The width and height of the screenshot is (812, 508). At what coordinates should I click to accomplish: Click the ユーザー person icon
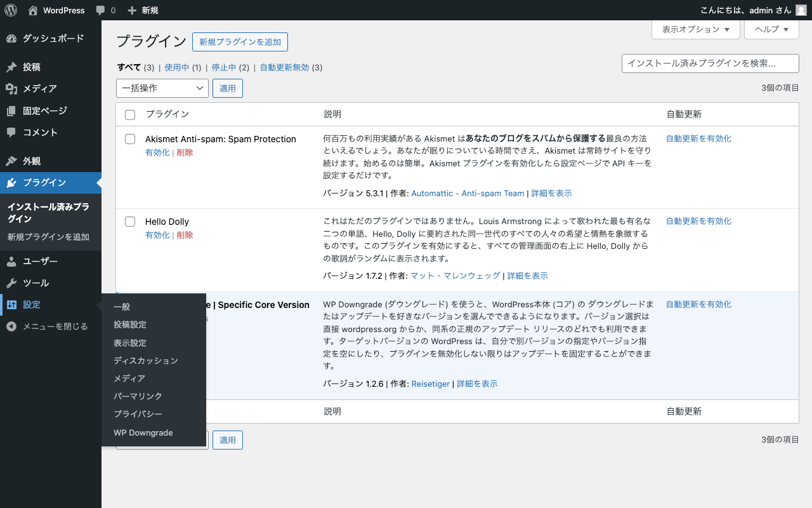(x=11, y=262)
